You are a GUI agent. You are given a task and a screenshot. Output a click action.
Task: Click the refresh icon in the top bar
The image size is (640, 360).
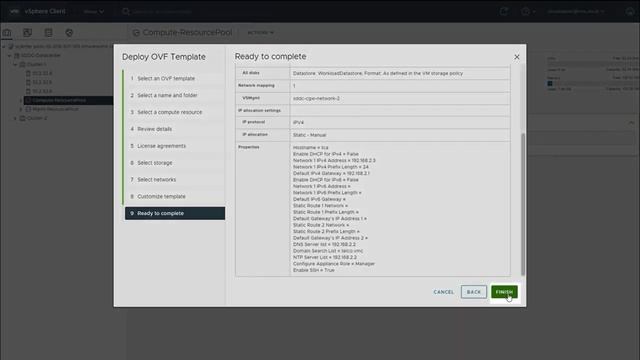coord(504,11)
